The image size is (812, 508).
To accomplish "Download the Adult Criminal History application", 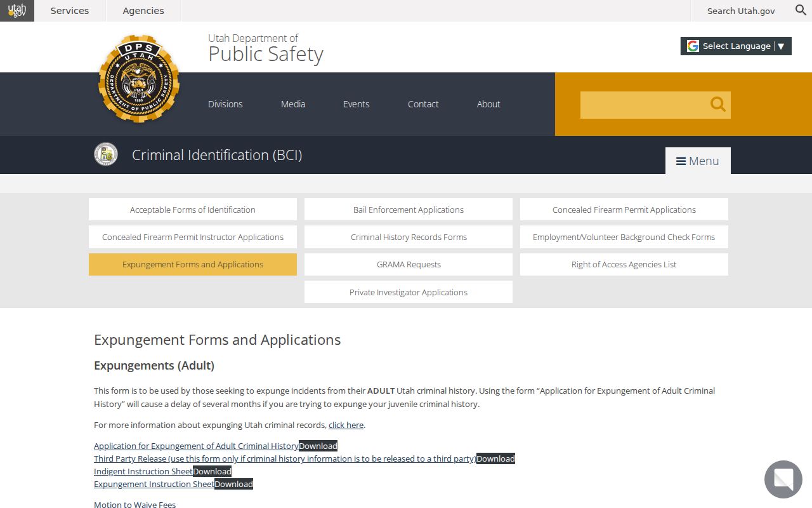I will click(x=318, y=446).
